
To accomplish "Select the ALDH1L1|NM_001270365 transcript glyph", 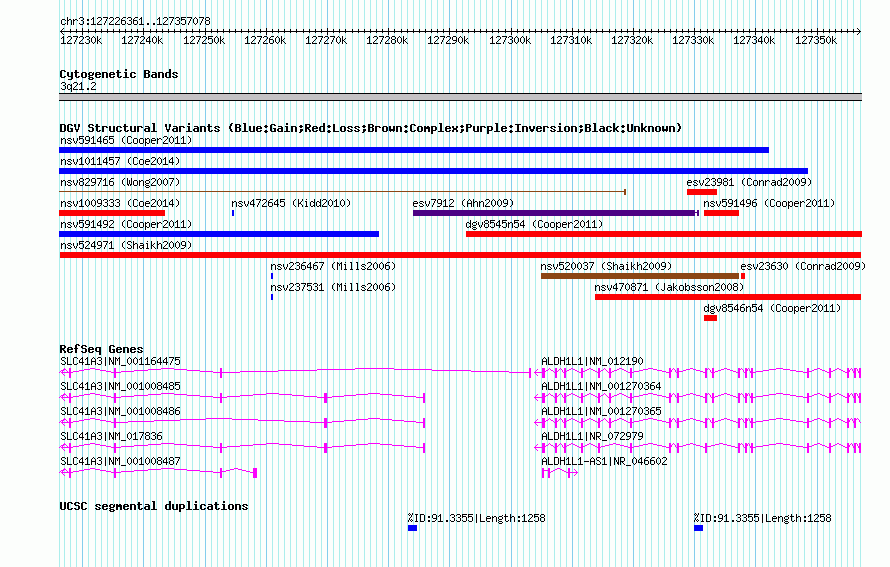I will [x=698, y=423].
